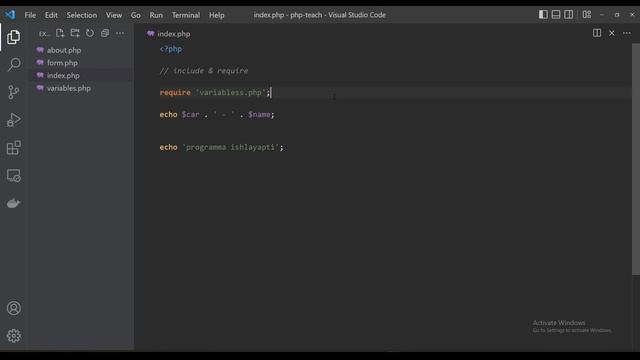Open the Remote Explorer view

click(x=13, y=176)
